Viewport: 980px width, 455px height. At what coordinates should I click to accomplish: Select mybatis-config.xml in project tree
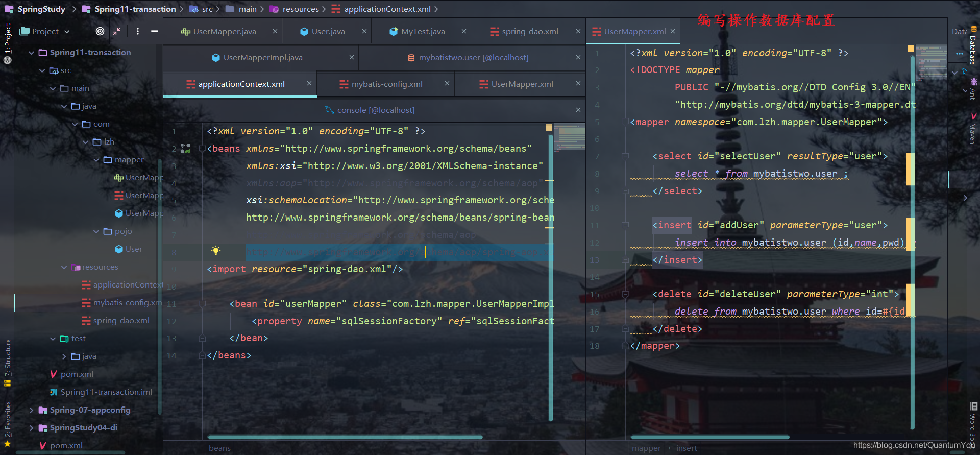point(122,303)
